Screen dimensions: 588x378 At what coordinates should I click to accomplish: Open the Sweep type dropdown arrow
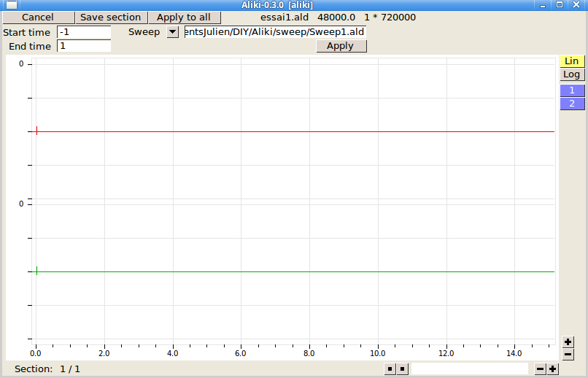[x=172, y=32]
